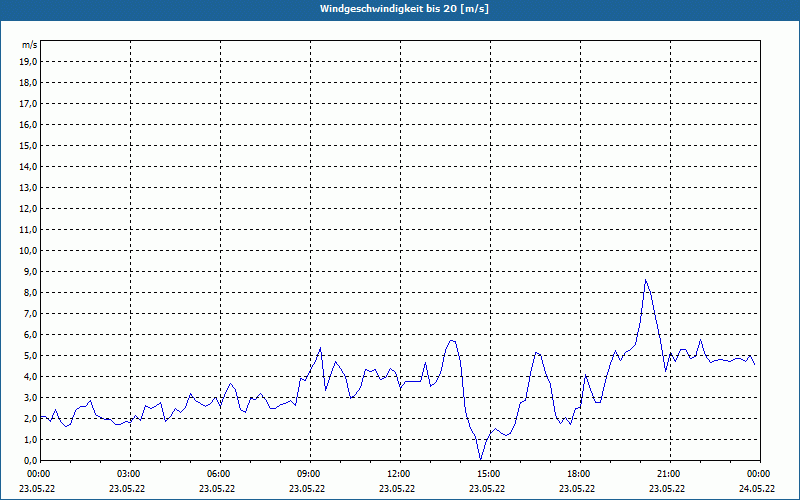Image resolution: width=800 pixels, height=500 pixels.
Task: Click the 18:00 time axis label
Action: point(580,474)
